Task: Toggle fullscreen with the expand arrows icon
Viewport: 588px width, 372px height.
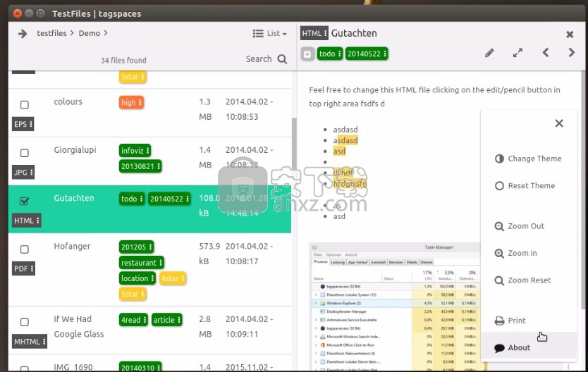Action: point(518,53)
